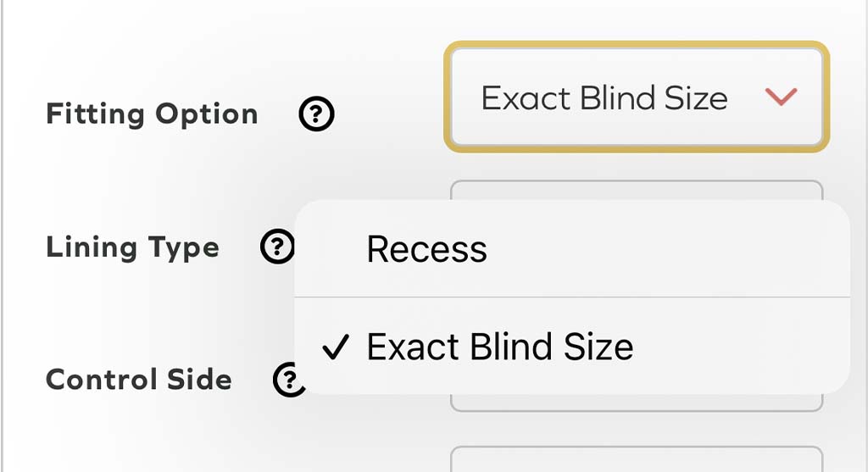Image resolution: width=868 pixels, height=472 pixels.
Task: Open the Lining Type dropdown behind the popup
Action: [636, 190]
